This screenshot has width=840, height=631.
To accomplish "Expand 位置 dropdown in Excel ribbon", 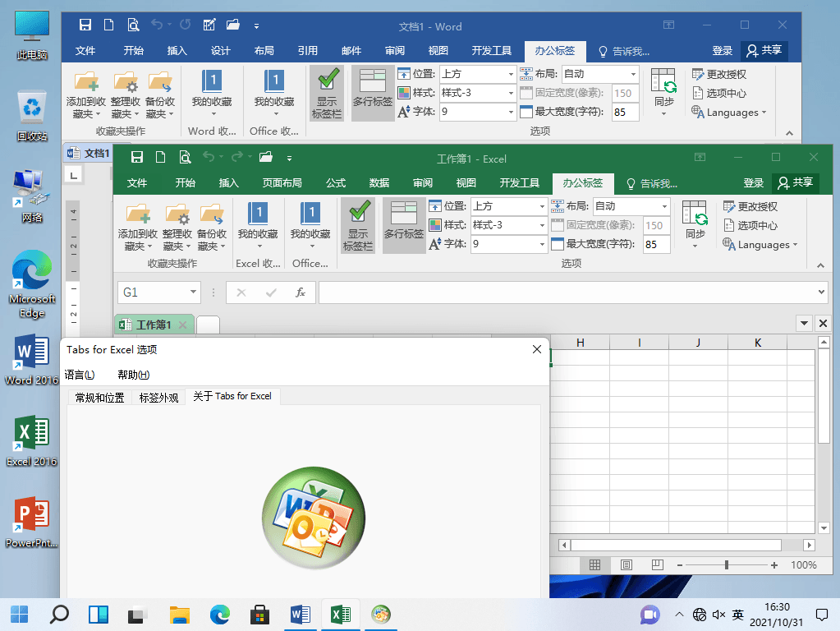I will (x=542, y=206).
